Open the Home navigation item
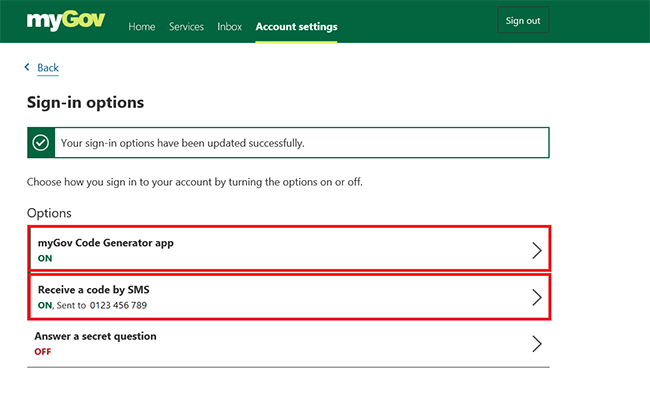This screenshot has height=411, width=650. click(142, 27)
